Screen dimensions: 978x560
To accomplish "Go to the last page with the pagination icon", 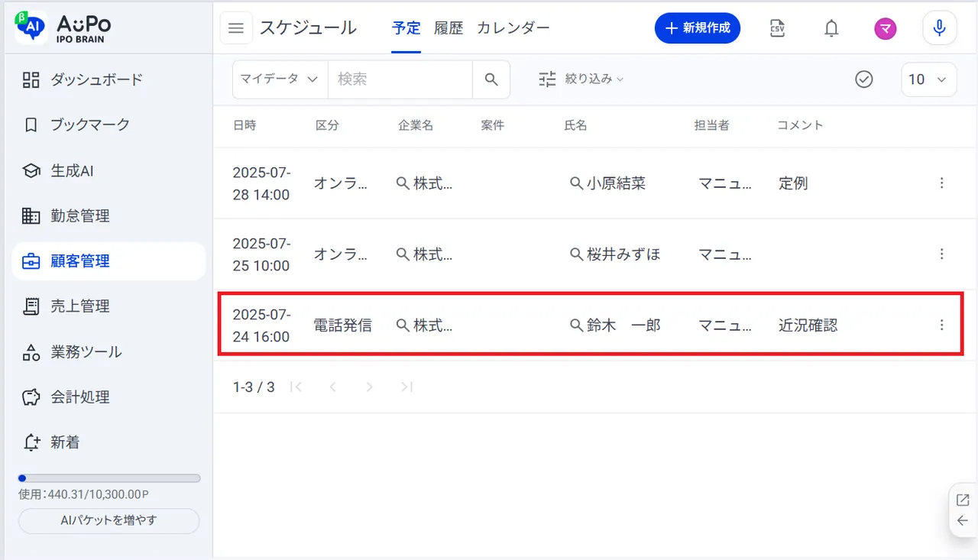I will click(406, 387).
